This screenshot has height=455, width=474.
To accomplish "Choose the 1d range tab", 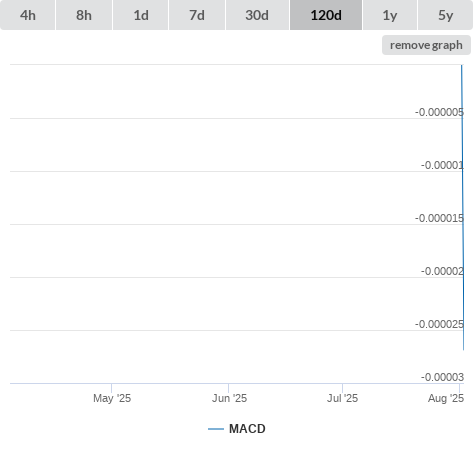I will [141, 15].
